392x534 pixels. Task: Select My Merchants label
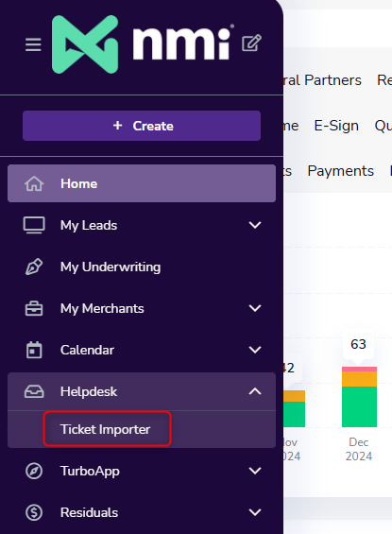tap(102, 308)
